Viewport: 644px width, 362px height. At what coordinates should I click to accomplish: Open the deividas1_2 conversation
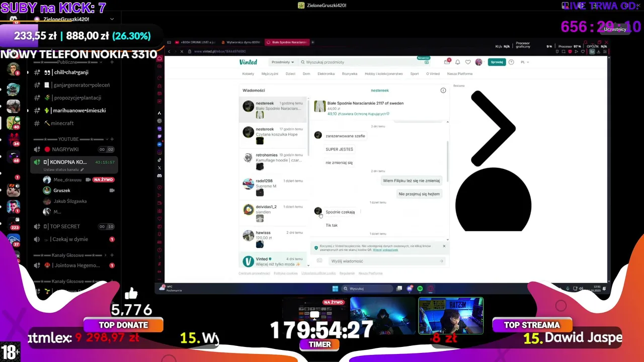273,213
